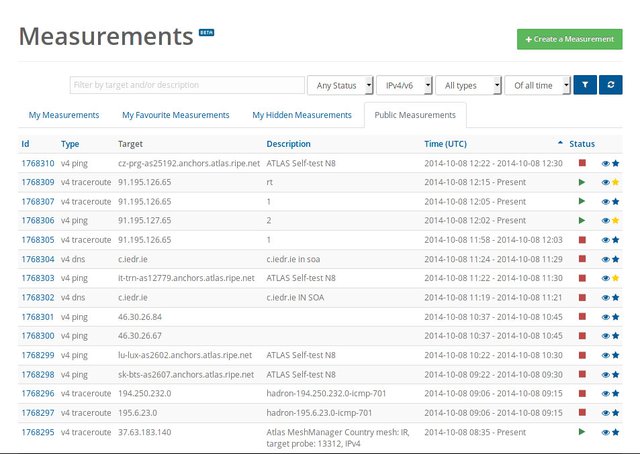Switch to My Measurements tab
The height and width of the screenshot is (454, 640).
pos(64,115)
